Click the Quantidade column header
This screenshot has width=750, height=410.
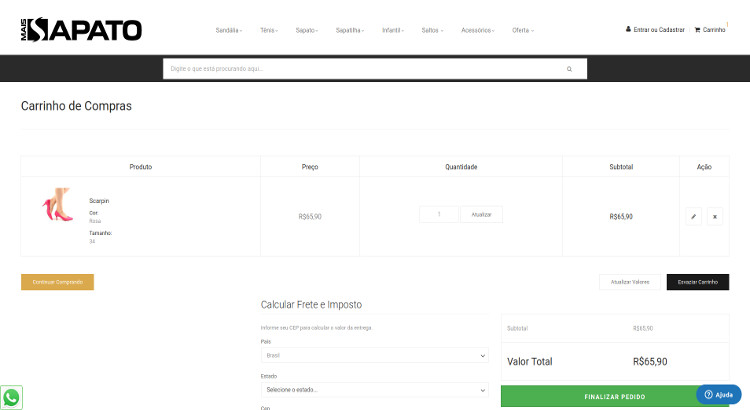(x=461, y=167)
